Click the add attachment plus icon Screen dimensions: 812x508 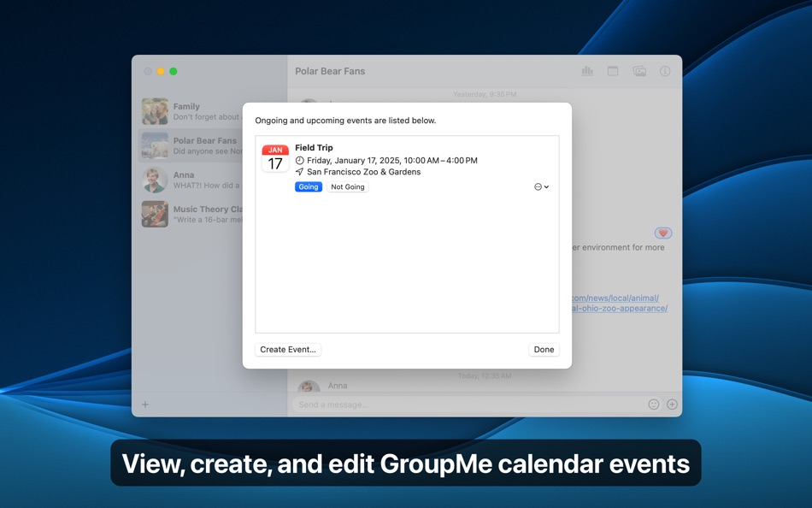tap(672, 405)
